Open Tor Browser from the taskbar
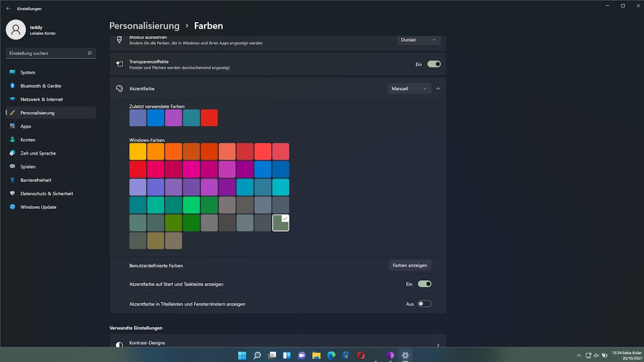 (390, 355)
